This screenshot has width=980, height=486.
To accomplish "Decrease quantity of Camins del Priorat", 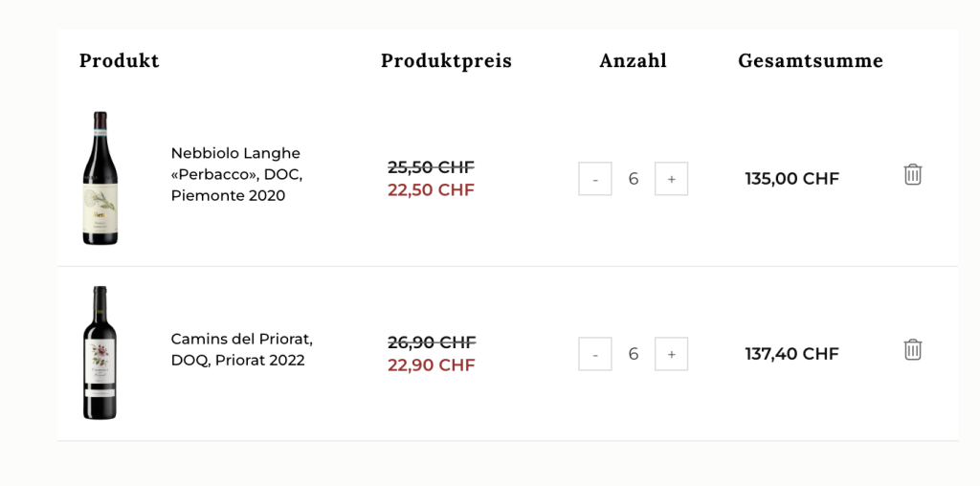I will coord(595,354).
